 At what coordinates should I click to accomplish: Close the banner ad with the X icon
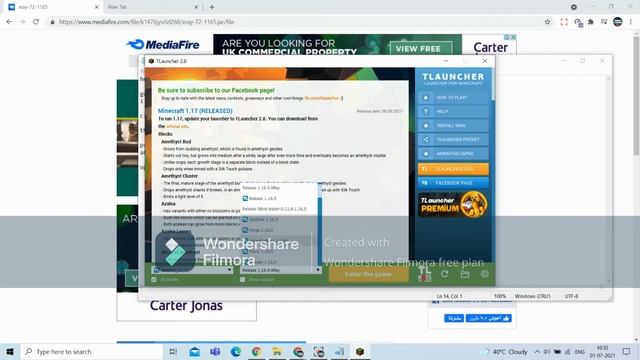513,37
